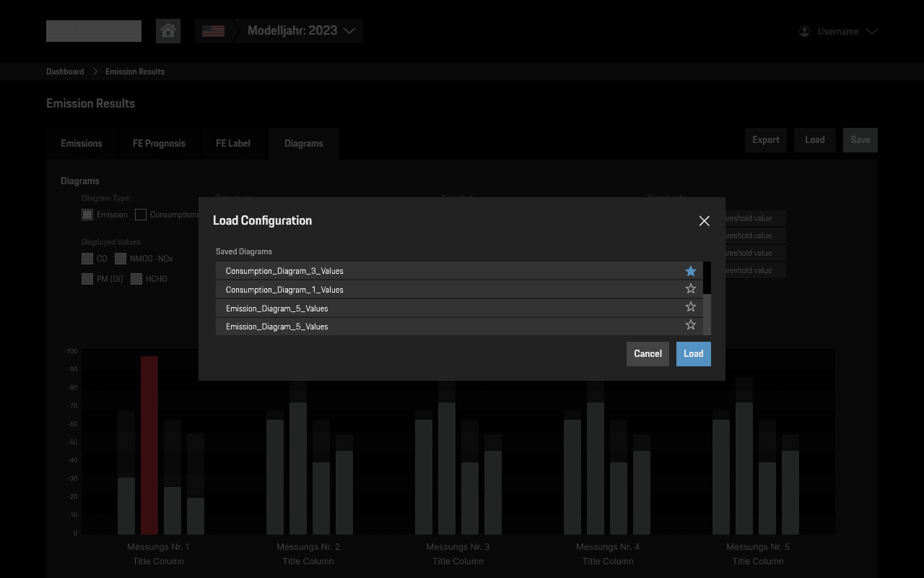Cancel the Load Configuration dialog
924x578 pixels.
pos(648,353)
